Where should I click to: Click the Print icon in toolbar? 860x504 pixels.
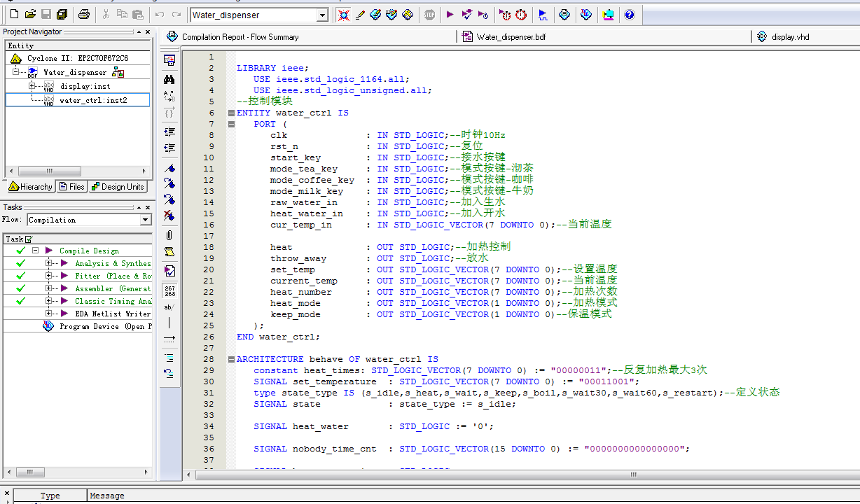[x=83, y=15]
